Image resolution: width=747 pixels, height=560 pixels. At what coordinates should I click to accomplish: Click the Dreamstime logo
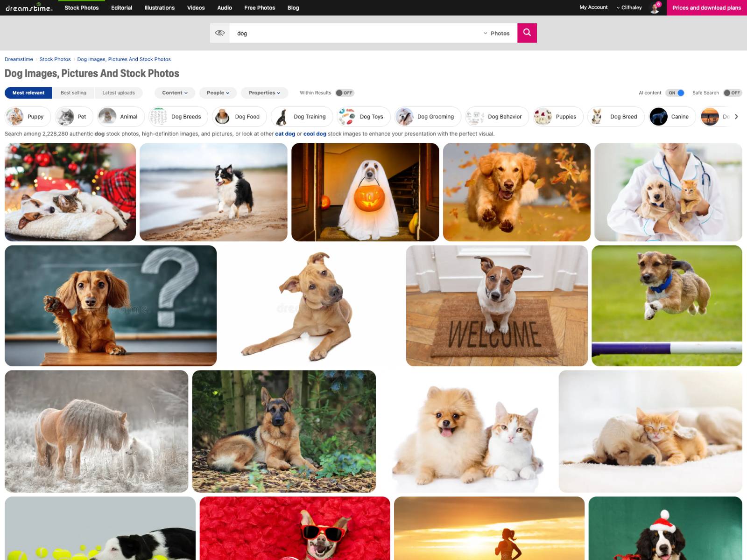29,7
